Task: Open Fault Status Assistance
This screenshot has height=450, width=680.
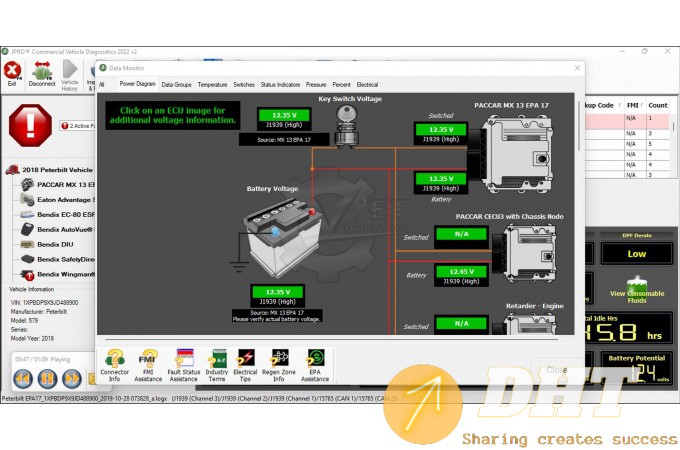Action: [x=183, y=365]
